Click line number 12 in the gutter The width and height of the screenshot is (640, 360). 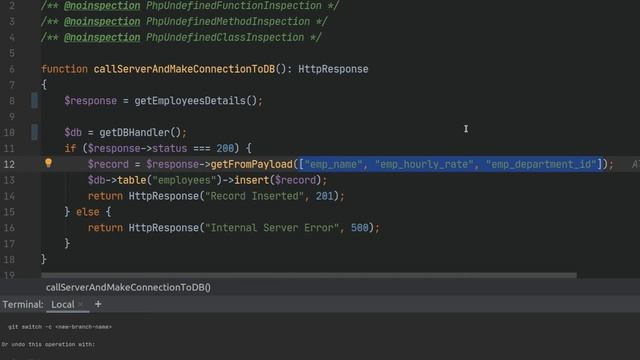[x=9, y=164]
